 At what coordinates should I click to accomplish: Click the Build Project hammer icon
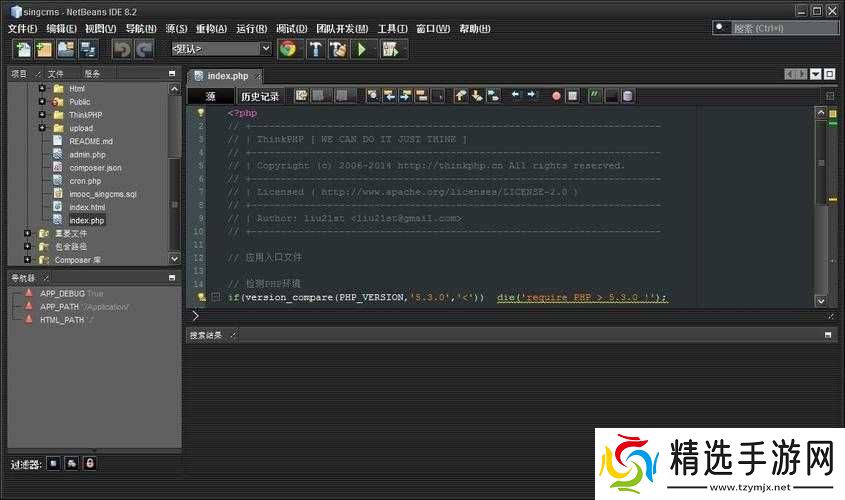click(315, 48)
